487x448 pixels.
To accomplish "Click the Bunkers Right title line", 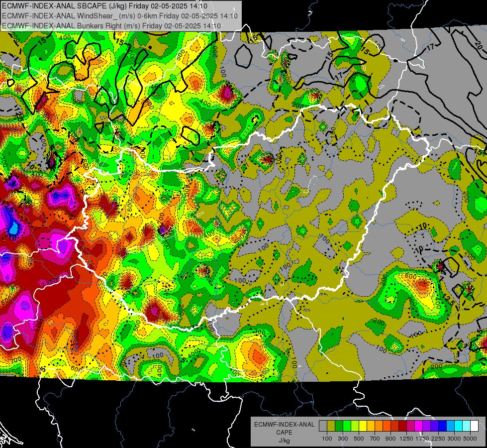I will pos(111,26).
